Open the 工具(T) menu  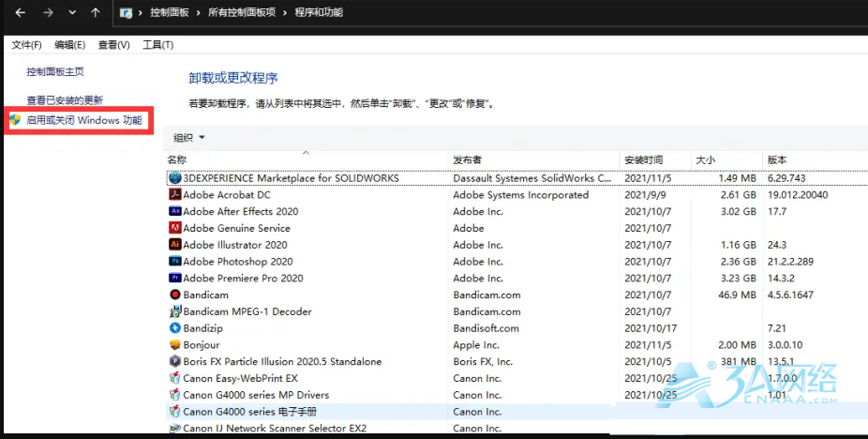pos(158,45)
